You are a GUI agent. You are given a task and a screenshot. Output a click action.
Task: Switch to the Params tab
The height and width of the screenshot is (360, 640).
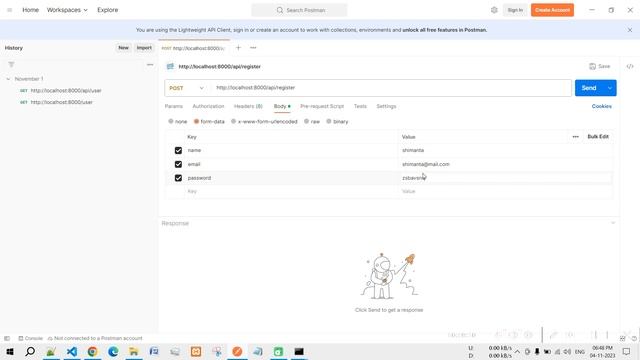coord(173,106)
